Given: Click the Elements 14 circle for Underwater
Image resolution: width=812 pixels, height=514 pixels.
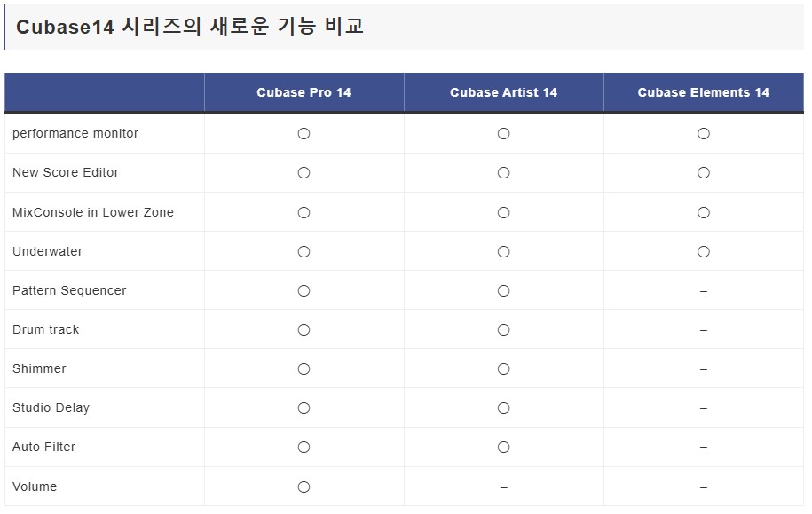Looking at the screenshot, I should [703, 252].
